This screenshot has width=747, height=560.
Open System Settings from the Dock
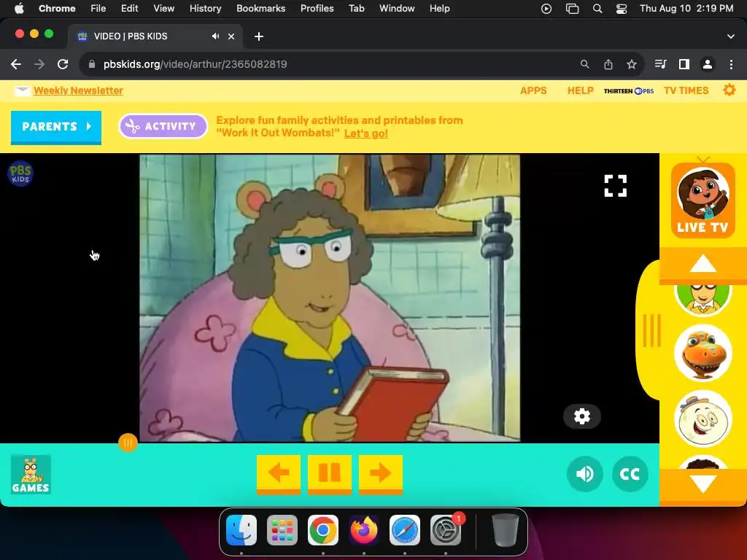pos(446,530)
